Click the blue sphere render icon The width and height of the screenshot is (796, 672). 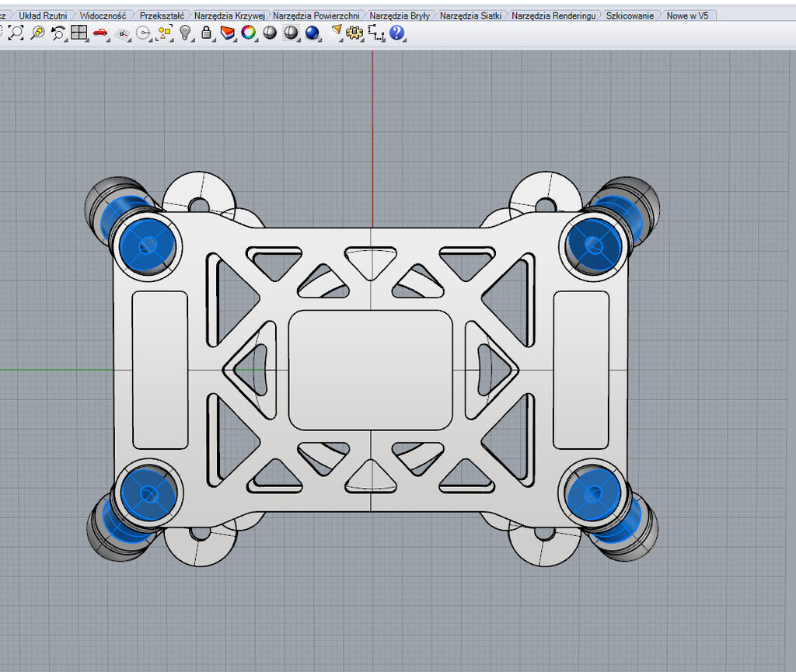pyautogui.click(x=312, y=33)
